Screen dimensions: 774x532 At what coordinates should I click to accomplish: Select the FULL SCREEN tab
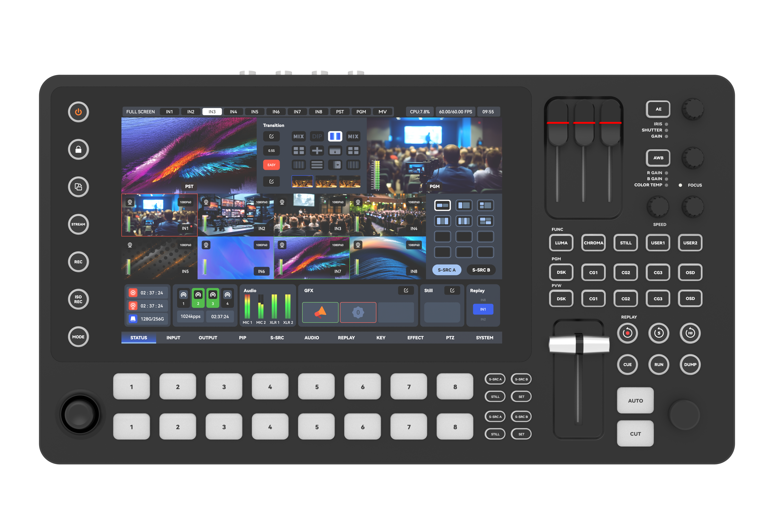(140, 112)
